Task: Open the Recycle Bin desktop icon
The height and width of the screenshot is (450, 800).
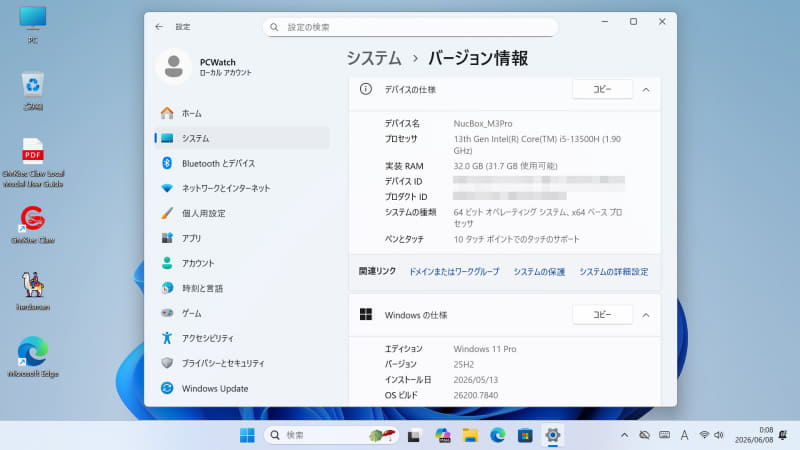Action: pyautogui.click(x=33, y=91)
